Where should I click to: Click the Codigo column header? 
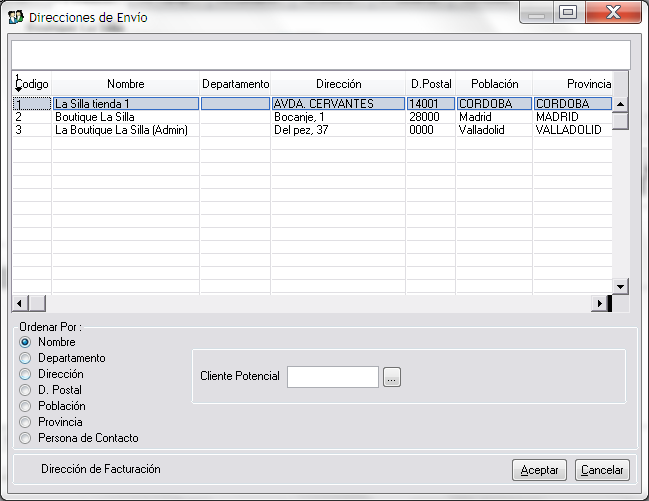(32, 84)
